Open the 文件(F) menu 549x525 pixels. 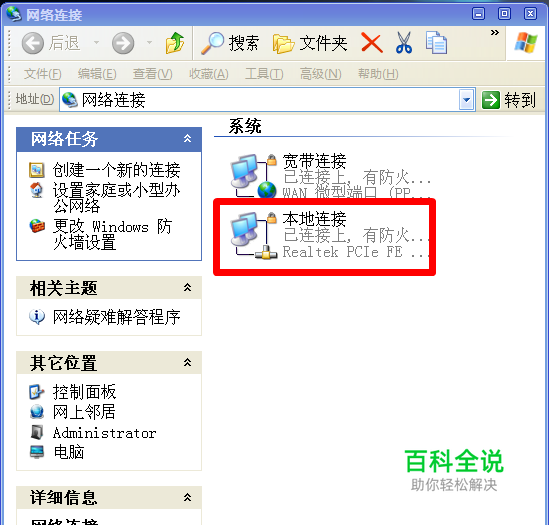point(42,74)
